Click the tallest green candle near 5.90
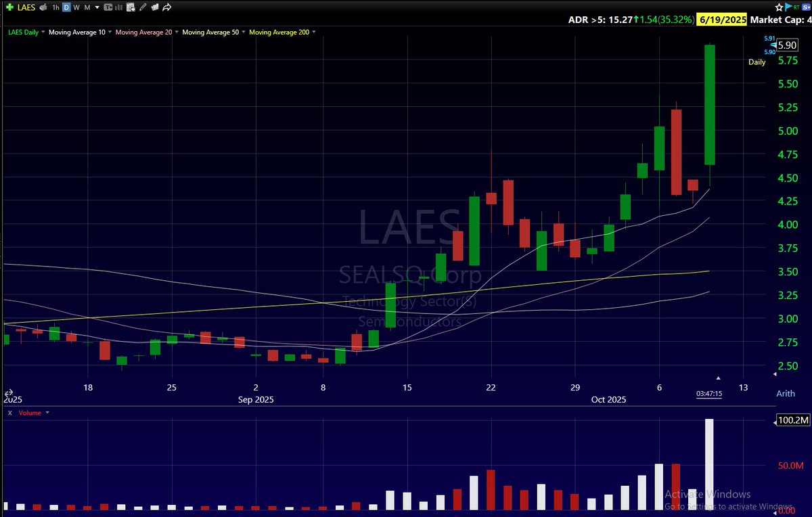Screen dimensions: 812x517 coord(710,105)
